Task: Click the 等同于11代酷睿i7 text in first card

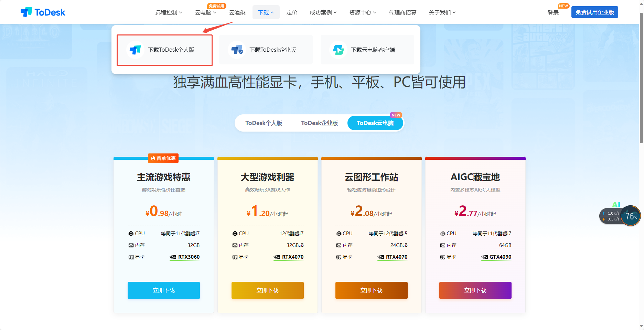Action: (180, 234)
